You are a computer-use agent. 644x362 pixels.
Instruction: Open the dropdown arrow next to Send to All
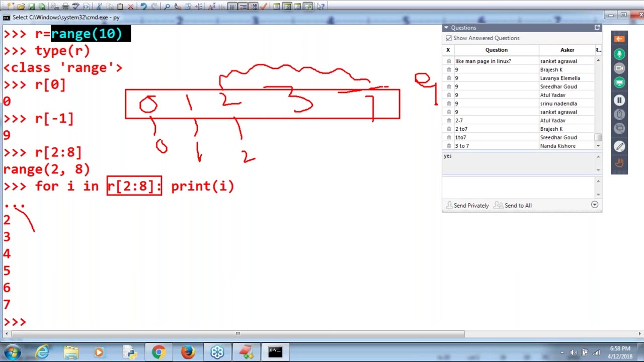click(x=594, y=205)
